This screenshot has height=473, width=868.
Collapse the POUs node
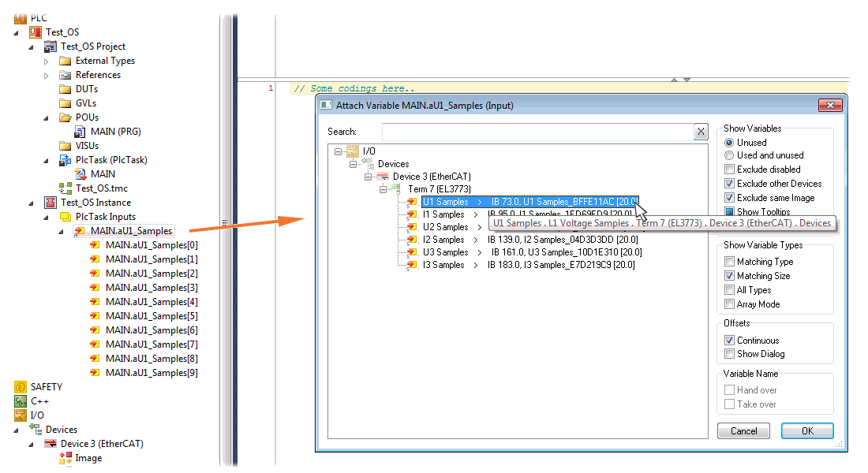[46, 118]
